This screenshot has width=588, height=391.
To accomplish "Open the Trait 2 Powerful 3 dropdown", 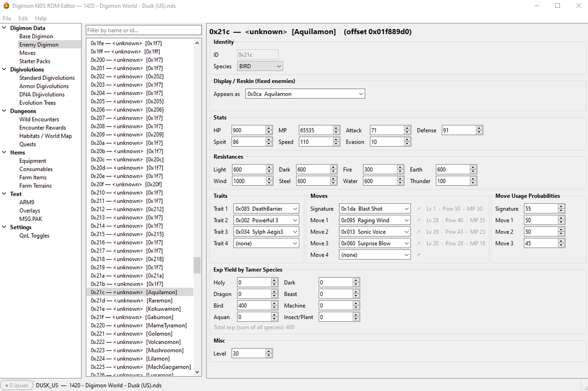I will point(266,220).
